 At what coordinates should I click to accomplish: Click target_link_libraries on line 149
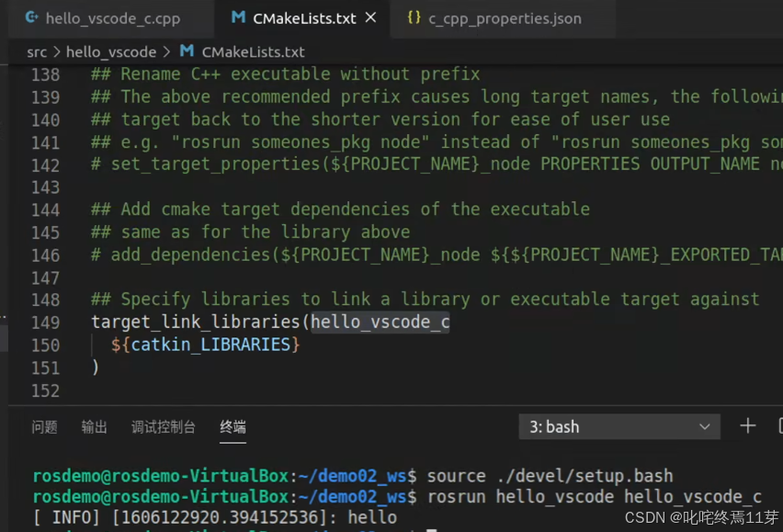pyautogui.click(x=196, y=323)
